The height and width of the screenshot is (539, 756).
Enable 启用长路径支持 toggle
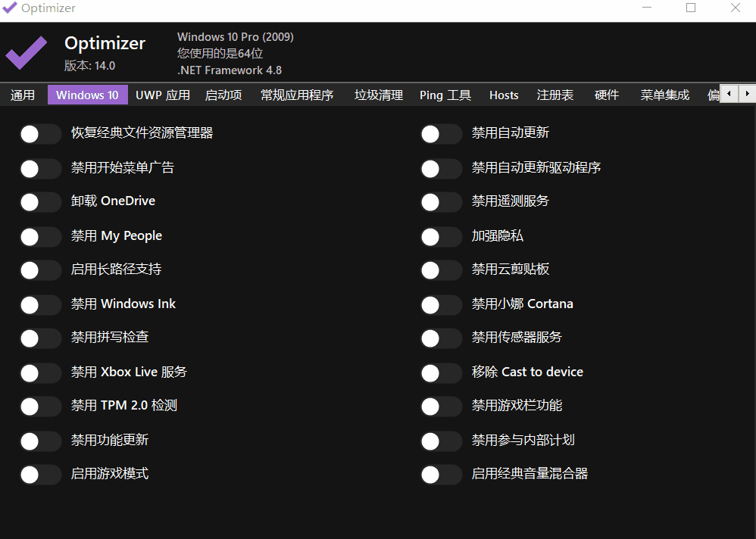[x=40, y=269]
